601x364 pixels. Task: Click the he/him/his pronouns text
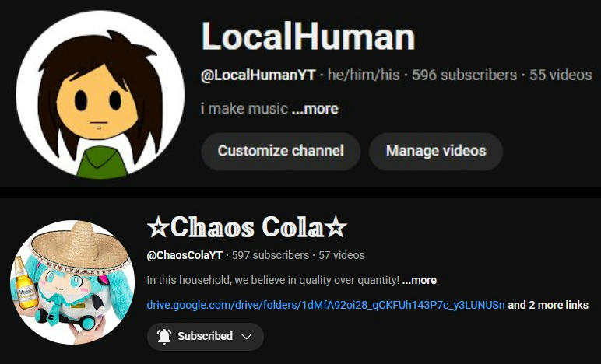(364, 75)
